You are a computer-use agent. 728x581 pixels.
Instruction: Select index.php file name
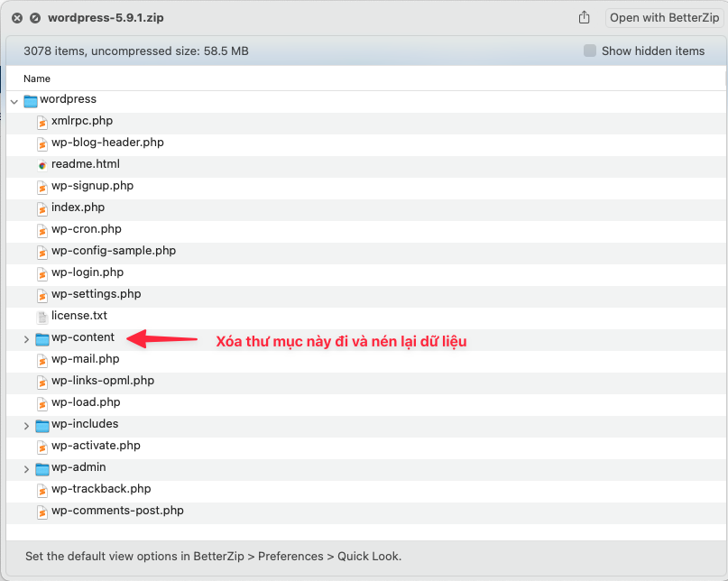tap(78, 207)
